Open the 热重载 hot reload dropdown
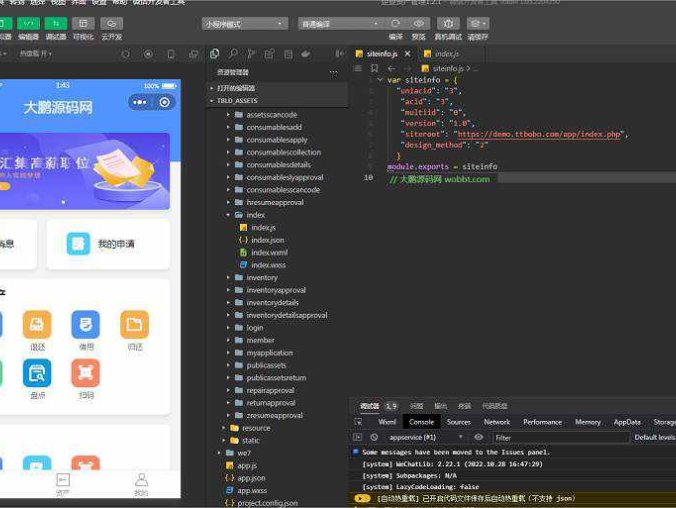The width and height of the screenshot is (676, 508). click(x=35, y=54)
